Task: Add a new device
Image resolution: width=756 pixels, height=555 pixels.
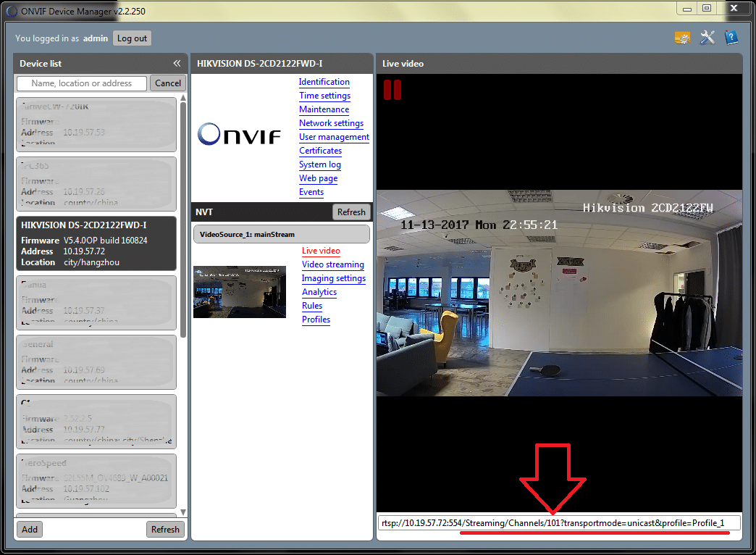Action: [30, 529]
